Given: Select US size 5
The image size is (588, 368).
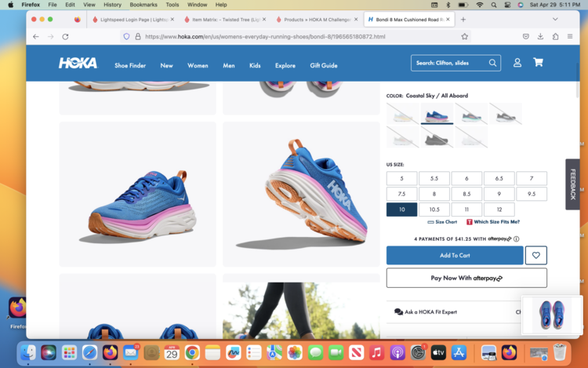Looking at the screenshot, I should (x=401, y=178).
